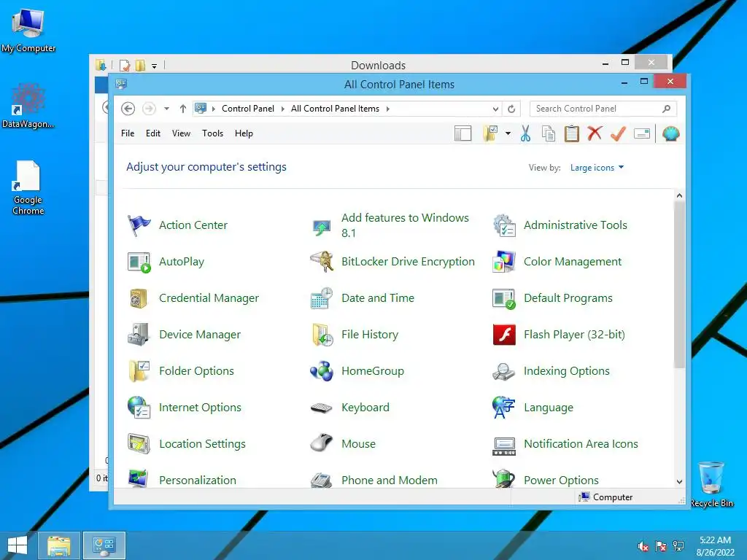Click the Copy toolbar icon
This screenshot has height=560, width=747.
pyautogui.click(x=549, y=134)
